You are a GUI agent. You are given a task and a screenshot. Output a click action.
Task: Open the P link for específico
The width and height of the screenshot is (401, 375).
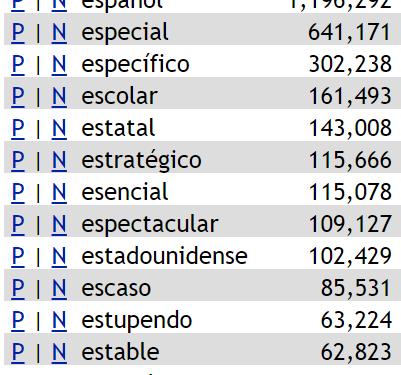click(18, 64)
